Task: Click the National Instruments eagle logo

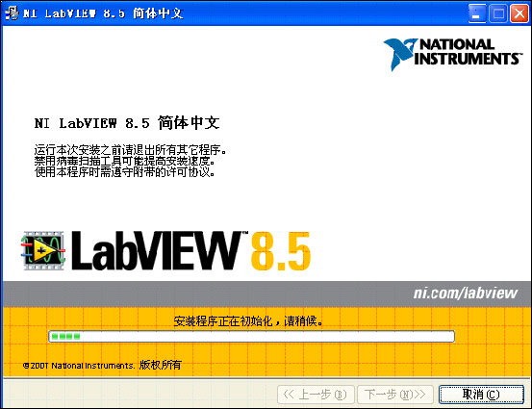Action: (399, 54)
